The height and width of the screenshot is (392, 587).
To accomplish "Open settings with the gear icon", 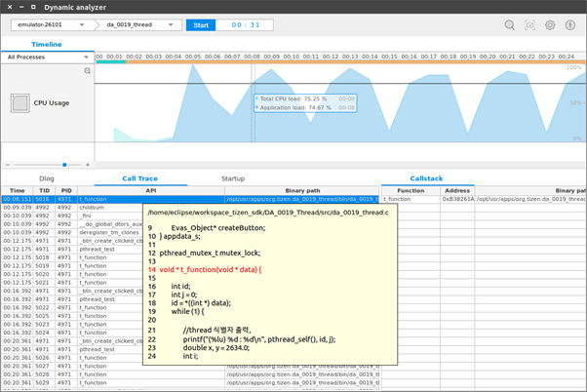I will 550,25.
